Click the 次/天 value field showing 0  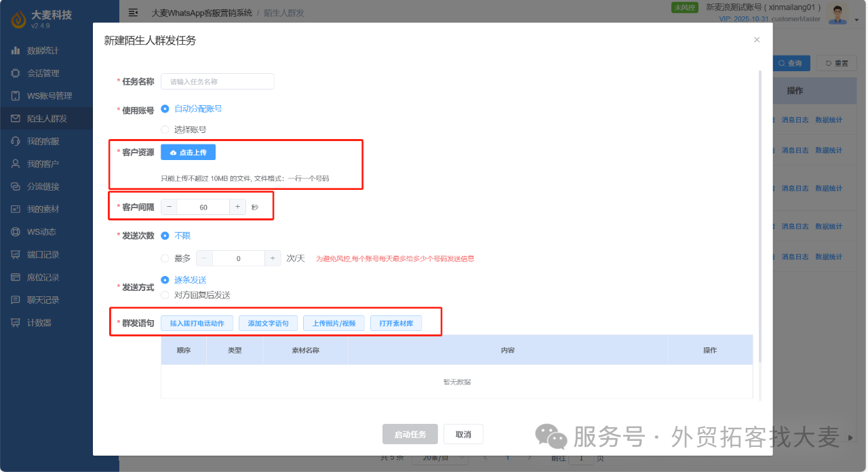coord(238,258)
